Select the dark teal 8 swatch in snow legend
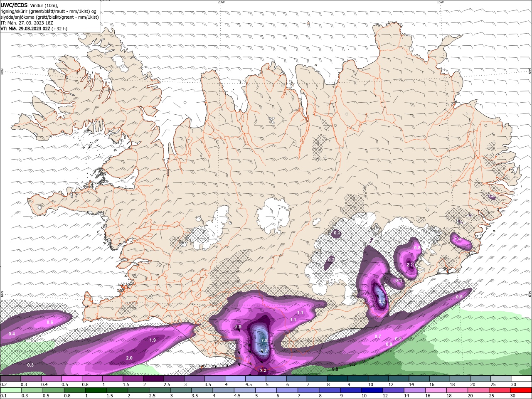The height and width of the screenshot is (399, 532). click(337, 379)
